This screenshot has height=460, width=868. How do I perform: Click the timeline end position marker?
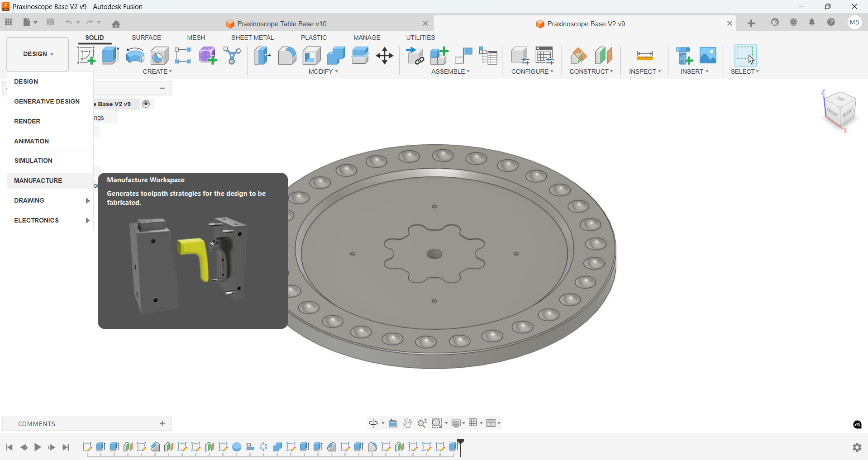click(461, 447)
